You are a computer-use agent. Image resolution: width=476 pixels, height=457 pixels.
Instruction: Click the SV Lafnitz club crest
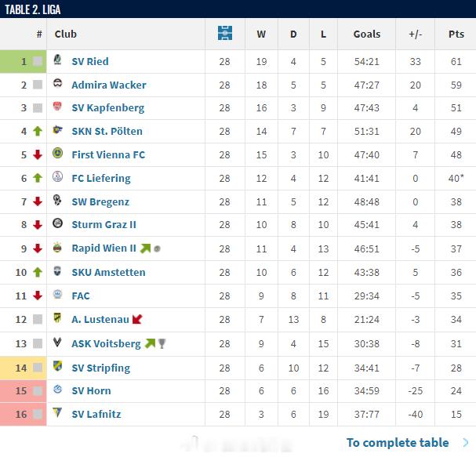click(x=57, y=412)
